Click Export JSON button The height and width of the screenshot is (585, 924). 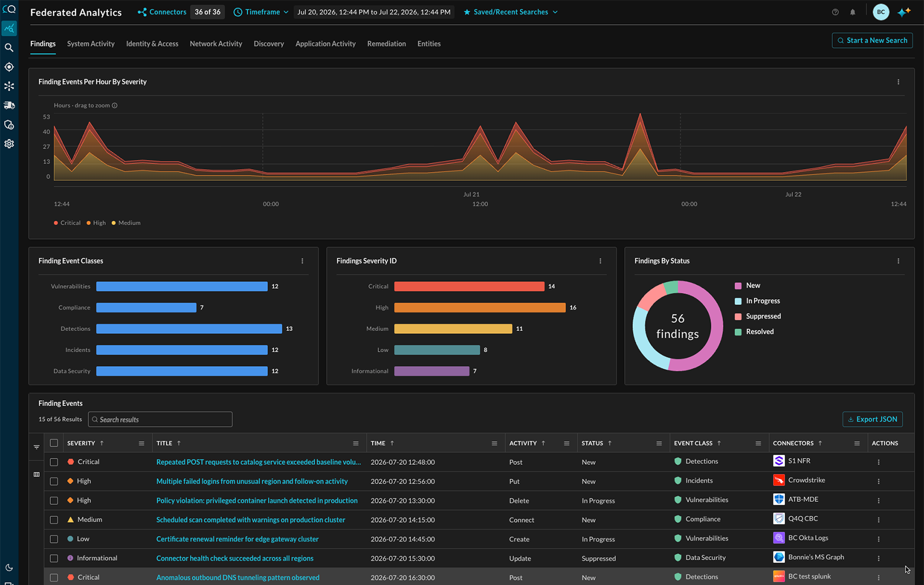tap(872, 419)
